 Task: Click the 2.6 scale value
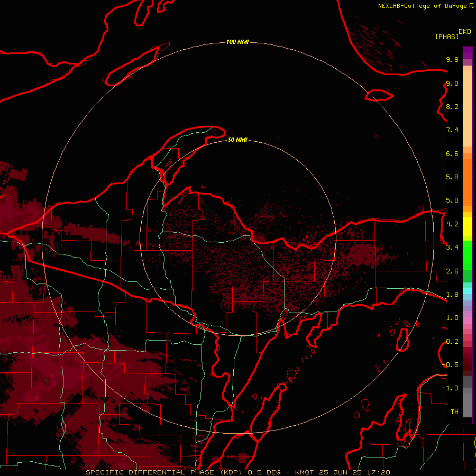pos(452,271)
